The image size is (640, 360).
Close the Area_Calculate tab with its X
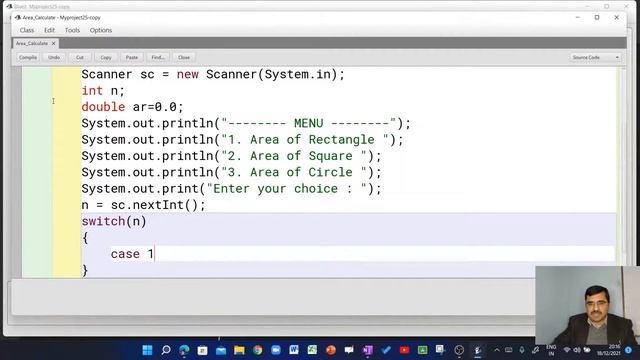point(53,43)
